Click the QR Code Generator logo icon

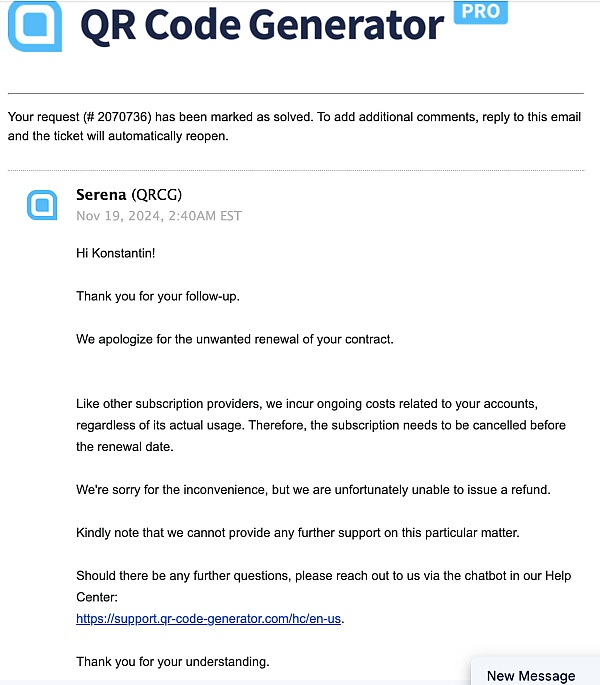35,26
